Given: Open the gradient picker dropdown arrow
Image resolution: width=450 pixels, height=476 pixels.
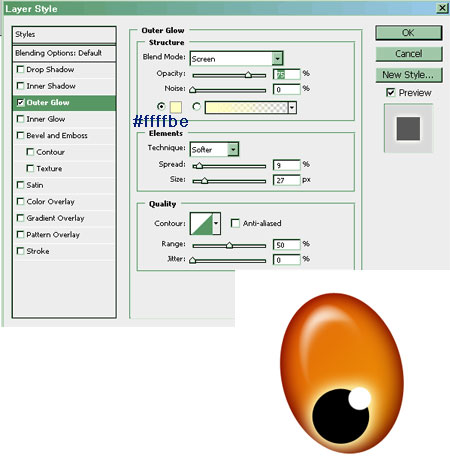Looking at the screenshot, I should (x=292, y=108).
